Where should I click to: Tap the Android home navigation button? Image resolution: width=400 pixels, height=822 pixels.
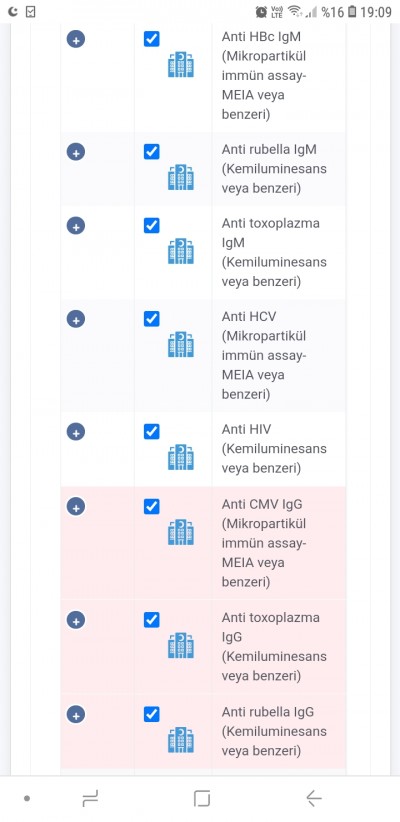coord(202,798)
